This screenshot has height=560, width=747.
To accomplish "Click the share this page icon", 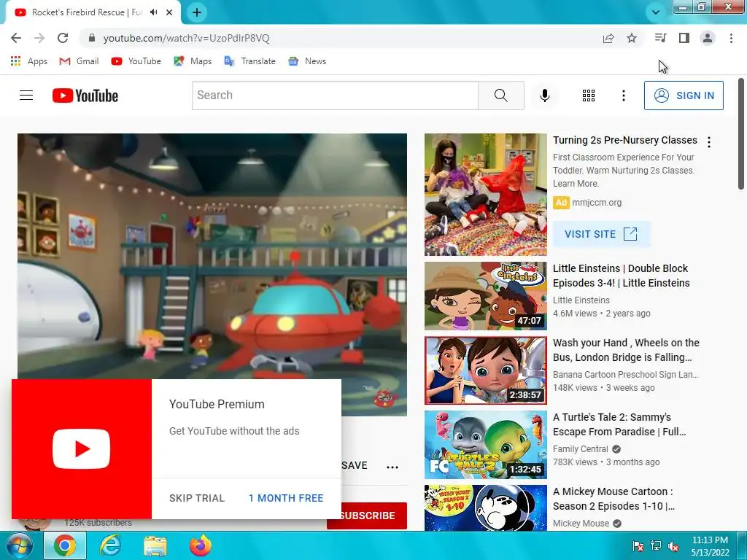I will pyautogui.click(x=608, y=38).
